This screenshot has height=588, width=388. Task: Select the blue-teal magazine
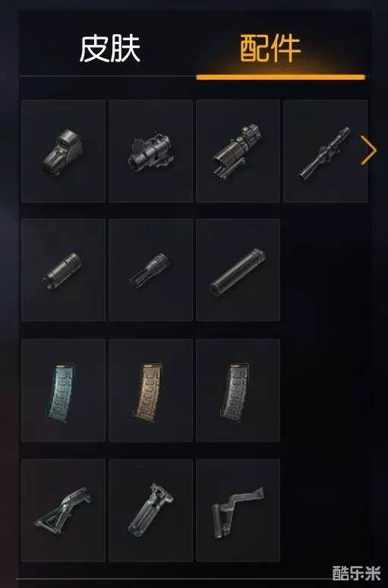coord(63,390)
